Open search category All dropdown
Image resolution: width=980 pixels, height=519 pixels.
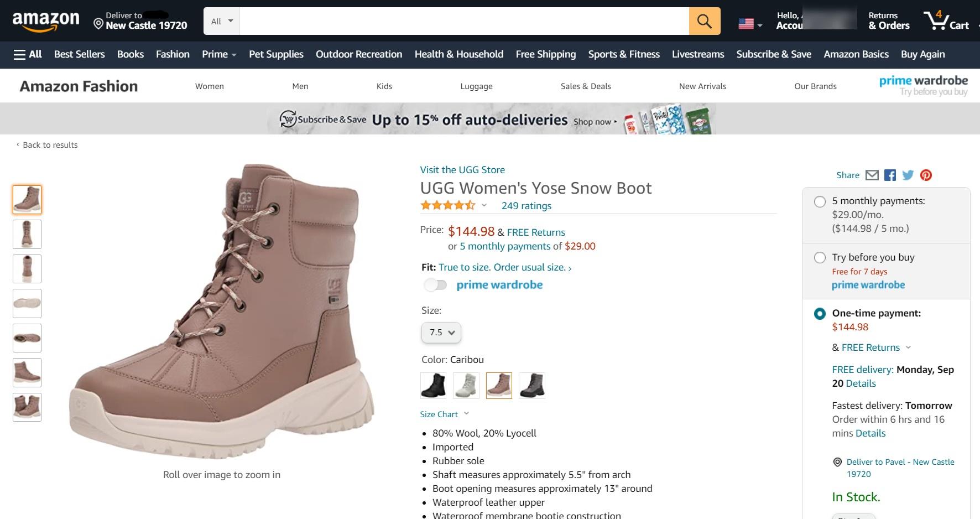222,22
